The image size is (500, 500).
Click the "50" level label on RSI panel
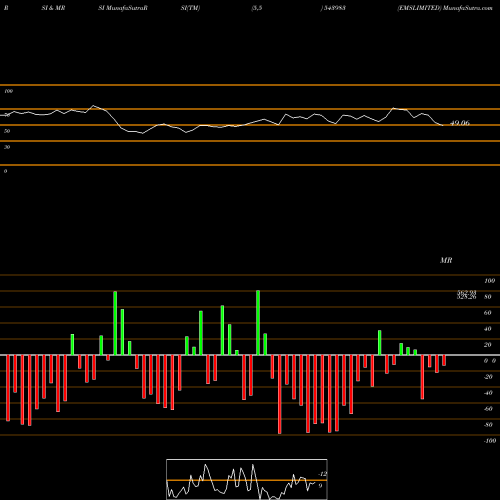point(7,131)
